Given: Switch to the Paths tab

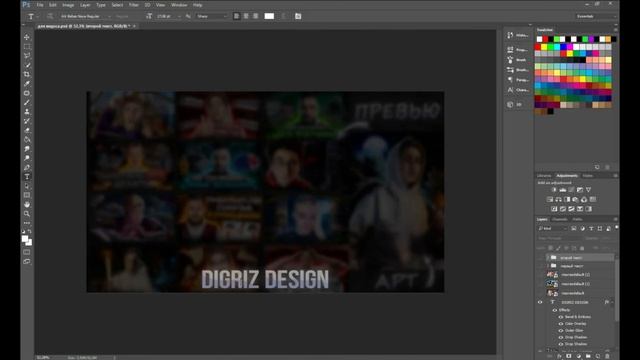Looking at the screenshot, I should [x=577, y=219].
